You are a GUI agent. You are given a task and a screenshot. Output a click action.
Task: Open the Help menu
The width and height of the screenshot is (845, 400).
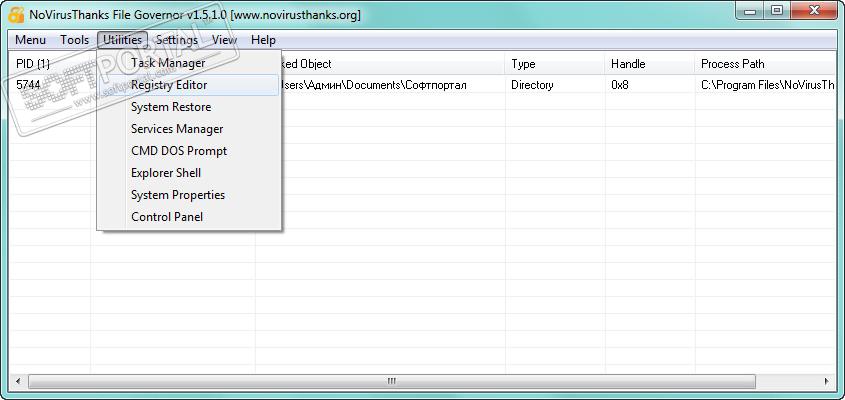263,40
